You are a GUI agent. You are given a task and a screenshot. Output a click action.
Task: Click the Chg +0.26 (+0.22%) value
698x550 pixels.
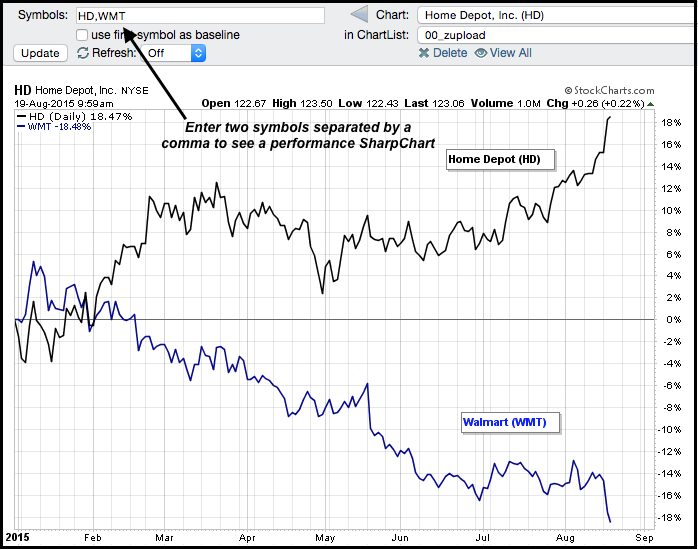click(x=596, y=104)
